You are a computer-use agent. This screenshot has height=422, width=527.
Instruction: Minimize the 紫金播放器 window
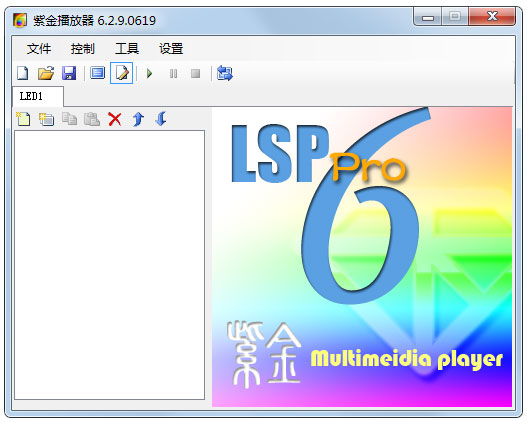click(428, 17)
